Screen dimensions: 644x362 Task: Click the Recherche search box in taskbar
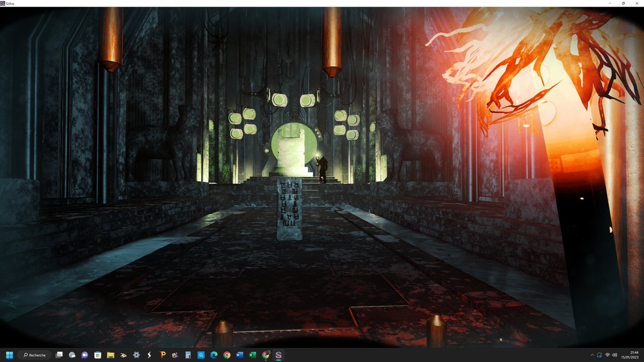35,355
